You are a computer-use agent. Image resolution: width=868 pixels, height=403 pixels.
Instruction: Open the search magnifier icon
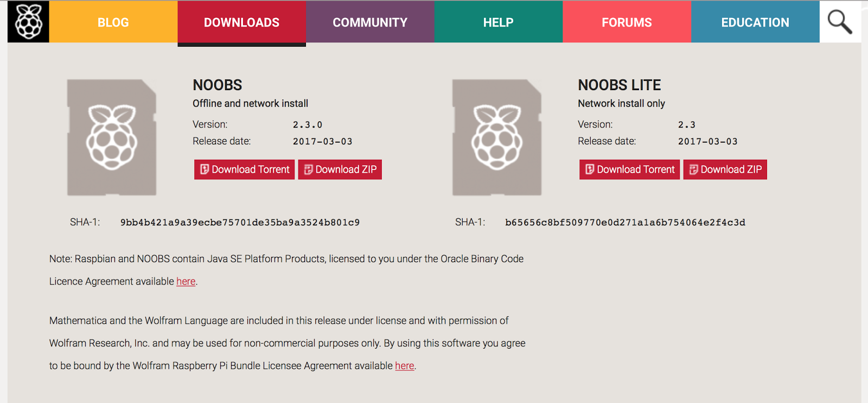point(839,22)
